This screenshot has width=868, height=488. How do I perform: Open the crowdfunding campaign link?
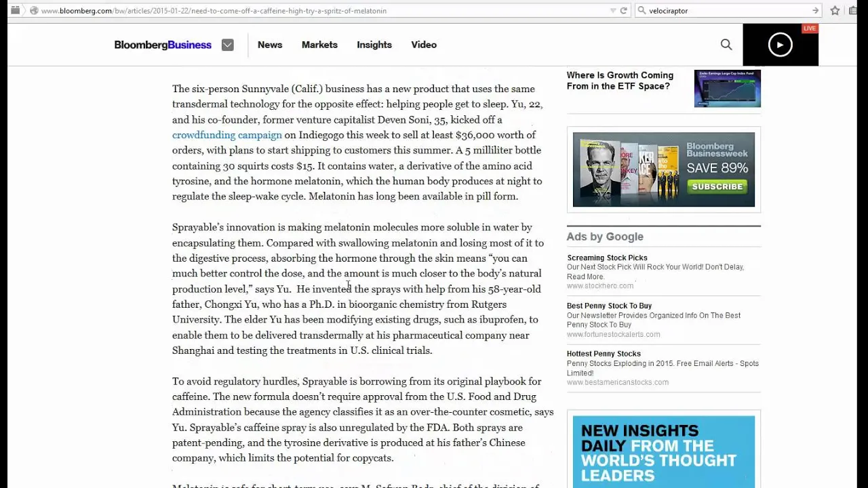pos(226,135)
